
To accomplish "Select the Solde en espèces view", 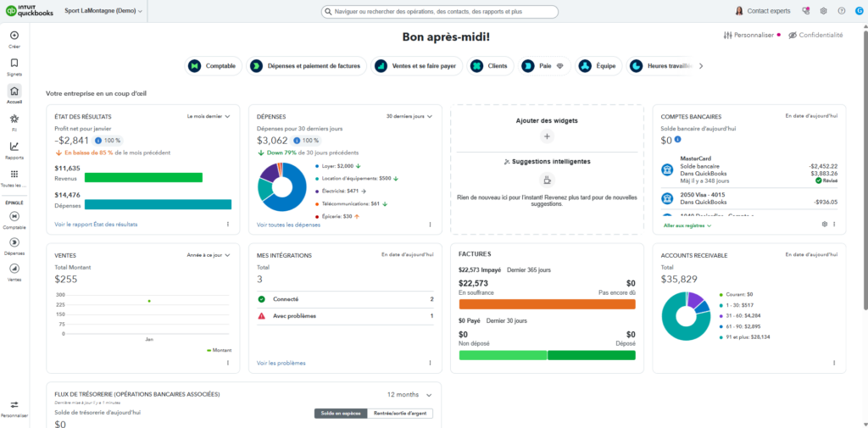I will tap(340, 414).
